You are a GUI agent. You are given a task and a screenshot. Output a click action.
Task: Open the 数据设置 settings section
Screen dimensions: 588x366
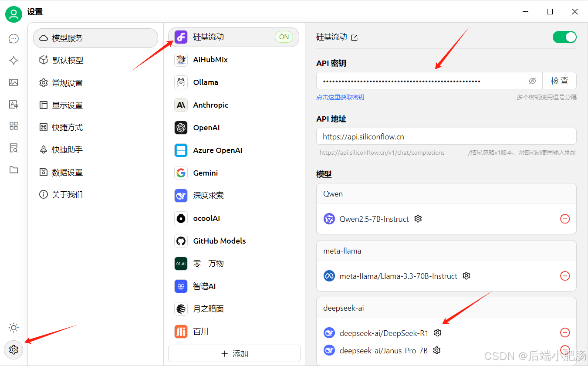(x=68, y=173)
